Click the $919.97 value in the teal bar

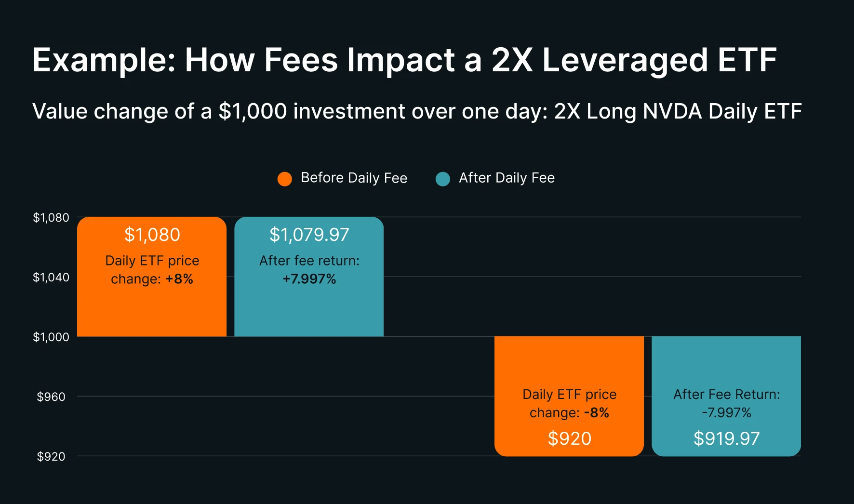click(726, 438)
